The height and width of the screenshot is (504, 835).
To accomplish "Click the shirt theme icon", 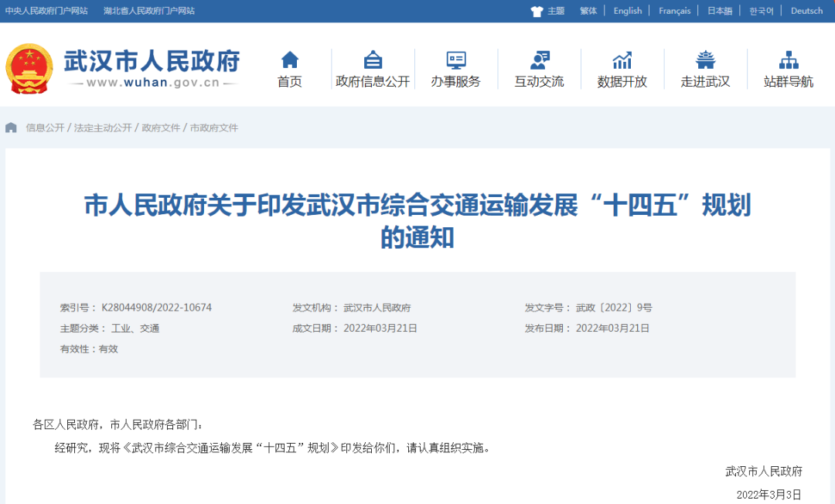I will (x=537, y=11).
